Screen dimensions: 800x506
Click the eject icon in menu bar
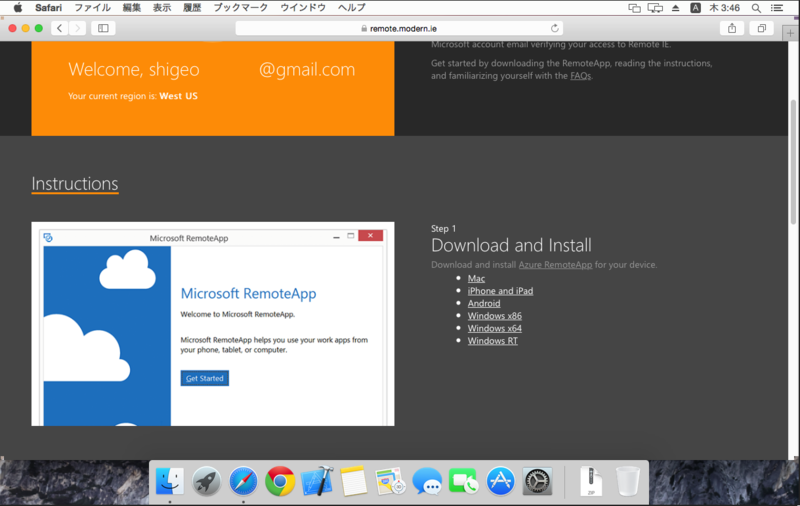click(676, 8)
